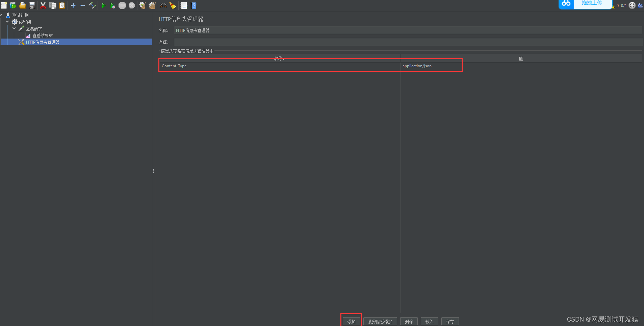
Task: Click the 名称 column header of the header table
Action: (280, 59)
